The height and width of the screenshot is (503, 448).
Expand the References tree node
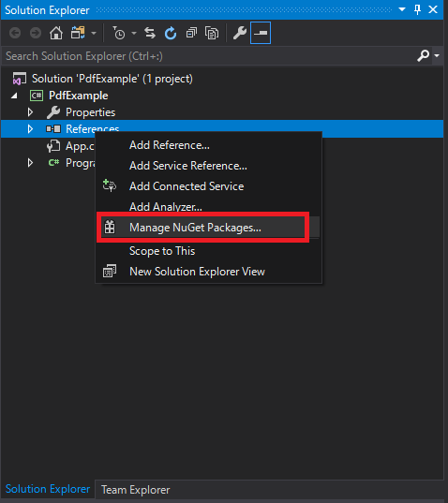(30, 129)
